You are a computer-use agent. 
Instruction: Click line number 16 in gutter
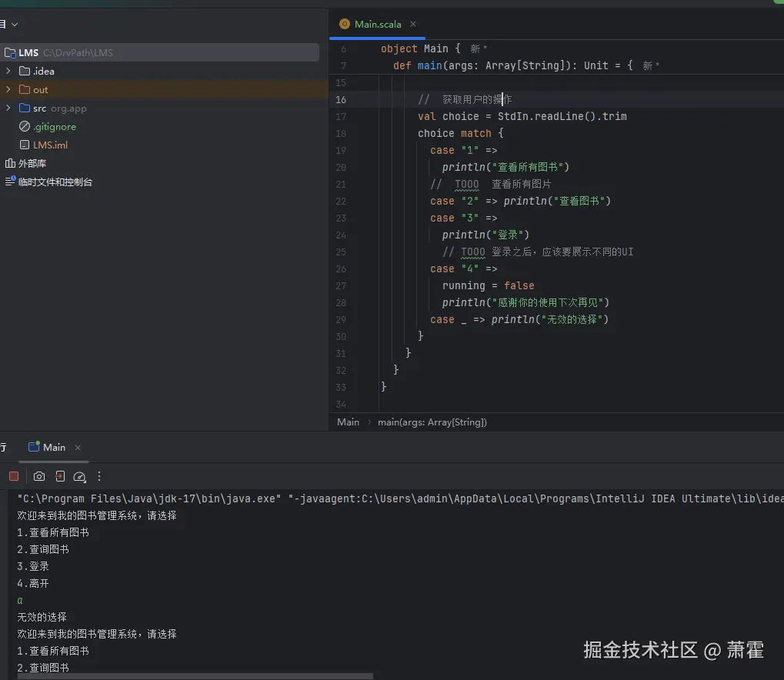click(x=341, y=99)
